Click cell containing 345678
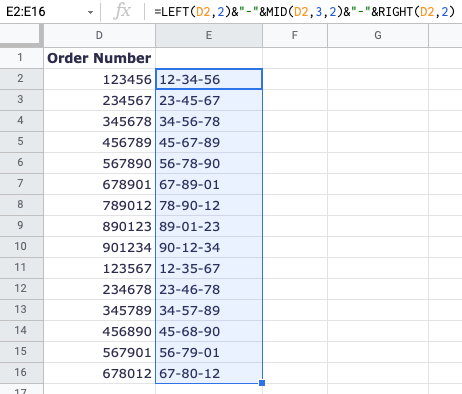The height and width of the screenshot is (394, 462). 99,121
